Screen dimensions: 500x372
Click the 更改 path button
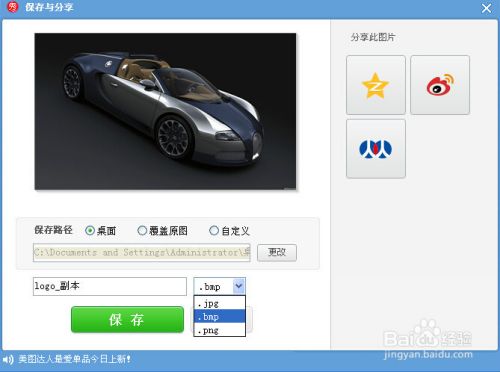[277, 252]
